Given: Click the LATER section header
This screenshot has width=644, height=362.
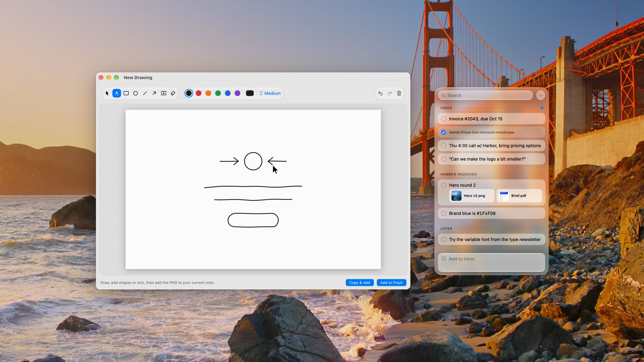Looking at the screenshot, I should point(446,229).
